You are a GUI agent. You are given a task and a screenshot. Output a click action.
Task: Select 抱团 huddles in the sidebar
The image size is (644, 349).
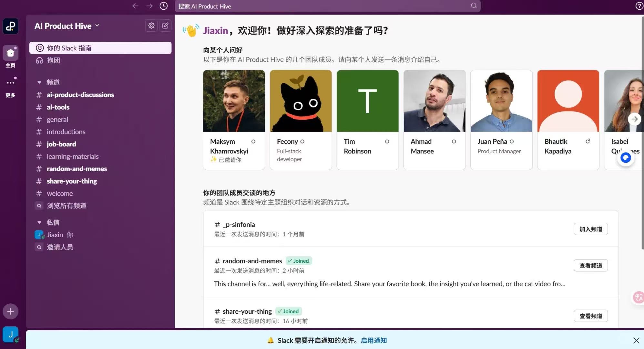[53, 60]
